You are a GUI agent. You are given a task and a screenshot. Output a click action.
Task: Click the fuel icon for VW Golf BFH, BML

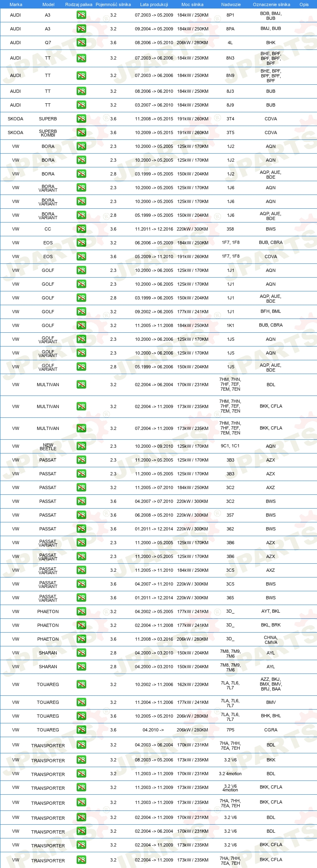[x=81, y=312]
